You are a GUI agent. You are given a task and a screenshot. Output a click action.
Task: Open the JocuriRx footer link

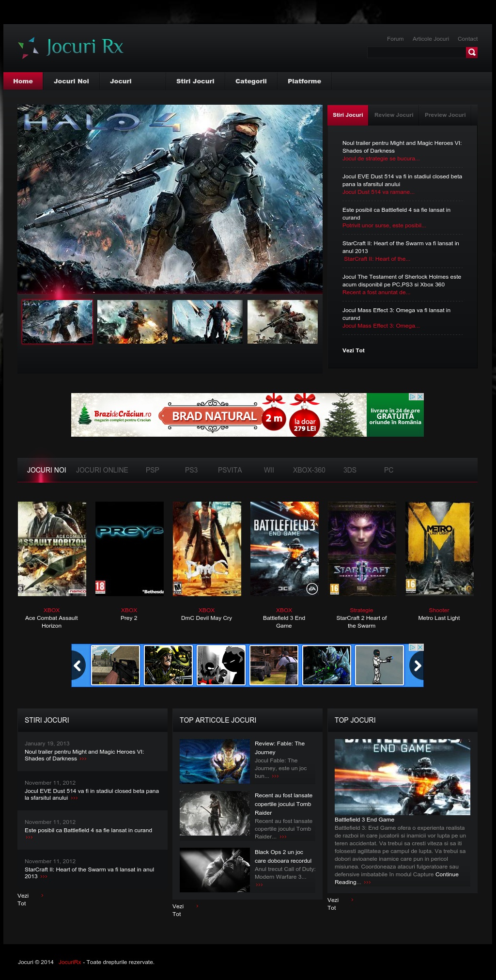click(70, 962)
